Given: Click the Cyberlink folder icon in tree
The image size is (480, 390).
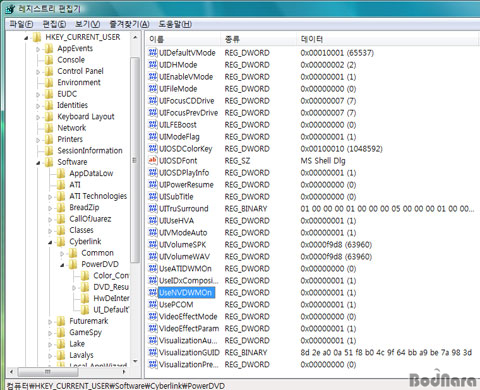Looking at the screenshot, I should pyautogui.click(x=61, y=242).
